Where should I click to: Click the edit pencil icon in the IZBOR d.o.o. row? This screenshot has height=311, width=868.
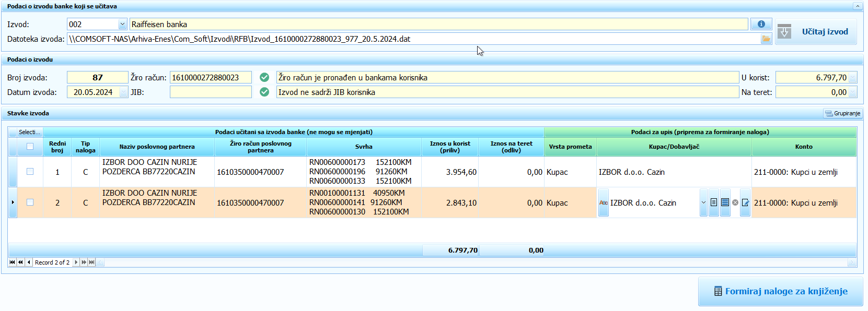(745, 202)
